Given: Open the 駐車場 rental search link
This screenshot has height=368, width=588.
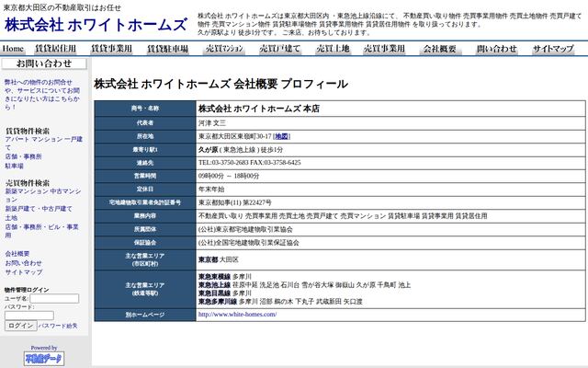Looking at the screenshot, I should (15, 166).
